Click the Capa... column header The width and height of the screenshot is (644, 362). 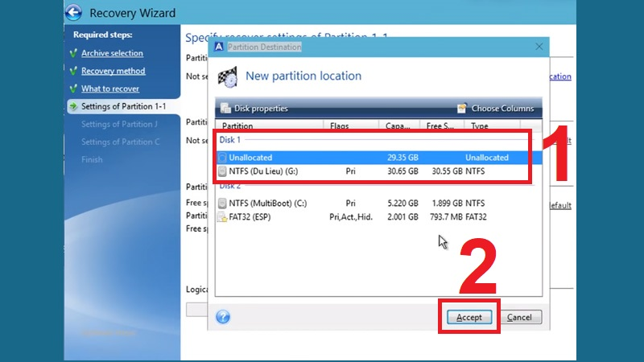399,125
